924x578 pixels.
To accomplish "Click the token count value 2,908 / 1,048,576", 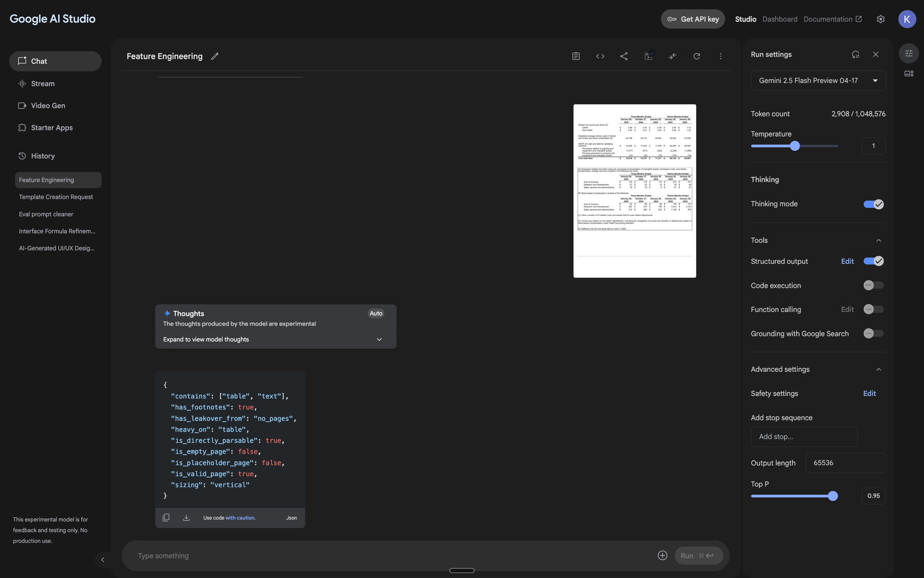I will click(x=858, y=114).
